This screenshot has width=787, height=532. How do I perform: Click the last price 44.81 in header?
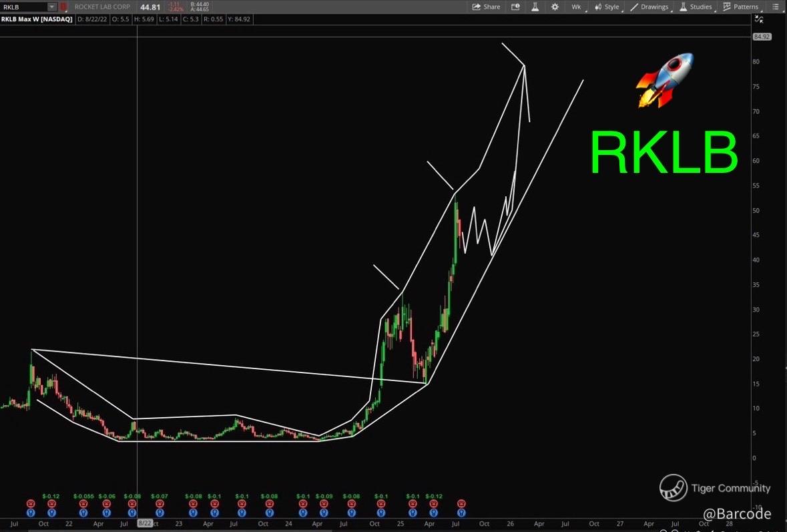click(150, 7)
